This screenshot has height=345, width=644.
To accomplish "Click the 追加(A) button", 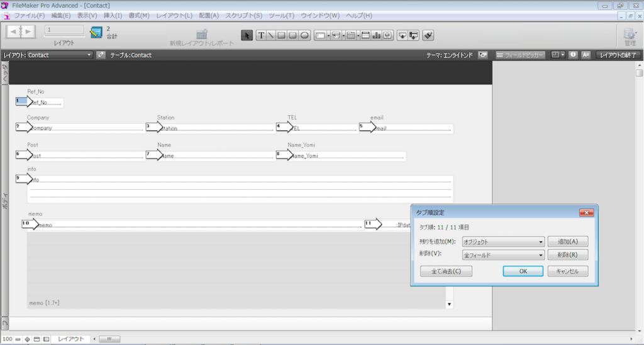I will click(568, 241).
